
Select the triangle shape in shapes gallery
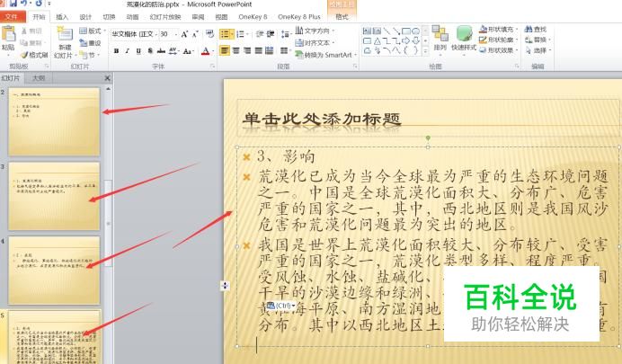[x=377, y=40]
